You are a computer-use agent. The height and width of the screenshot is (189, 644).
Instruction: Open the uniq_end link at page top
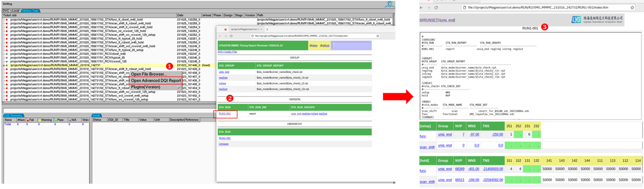click(x=447, y=20)
